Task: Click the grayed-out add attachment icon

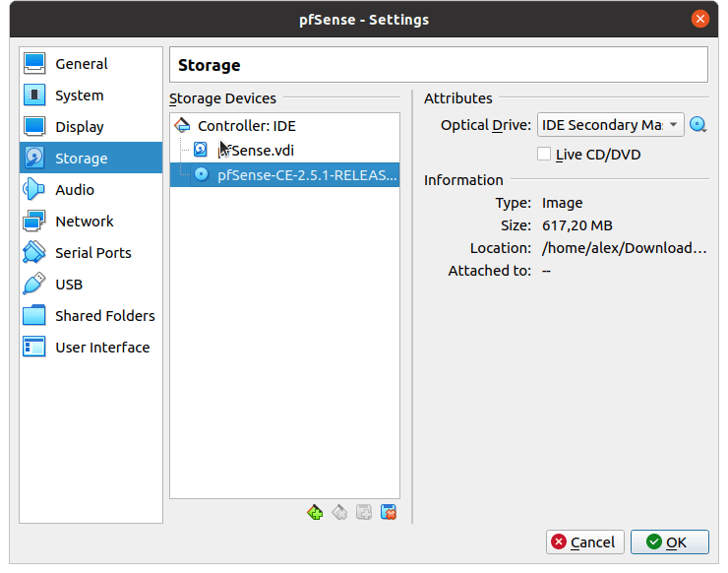Action: pos(364,512)
